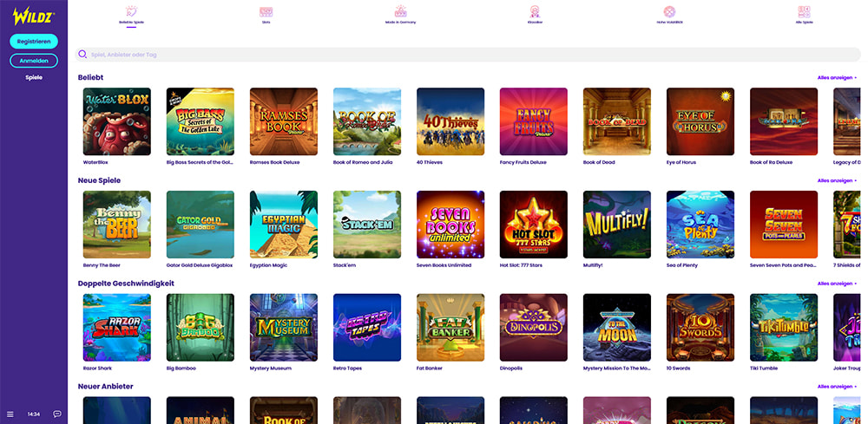This screenshot has height=424, width=868.
Task: Click the Registrieren button
Action: pos(34,41)
